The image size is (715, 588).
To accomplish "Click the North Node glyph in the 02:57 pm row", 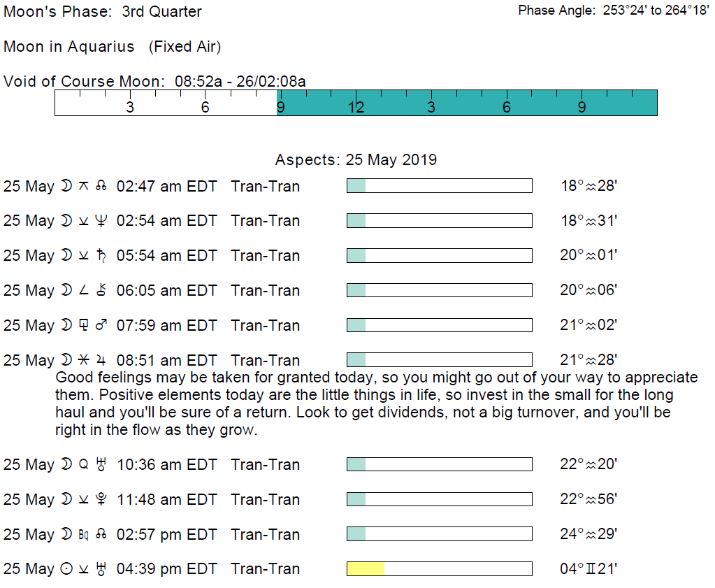I will [101, 535].
